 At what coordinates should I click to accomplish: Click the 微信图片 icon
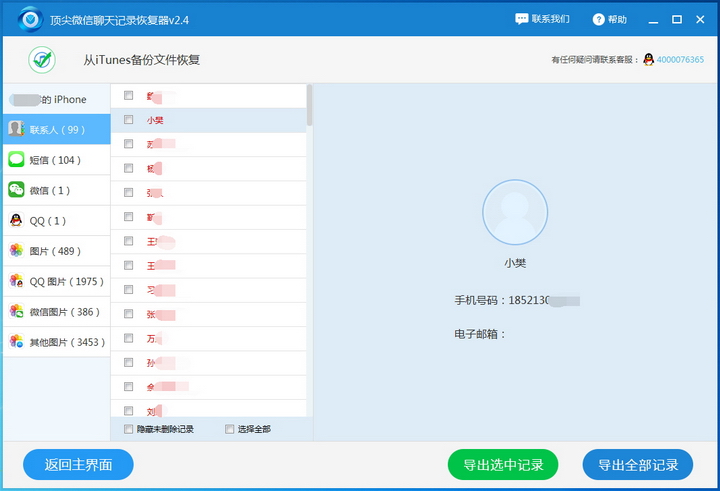click(16, 311)
